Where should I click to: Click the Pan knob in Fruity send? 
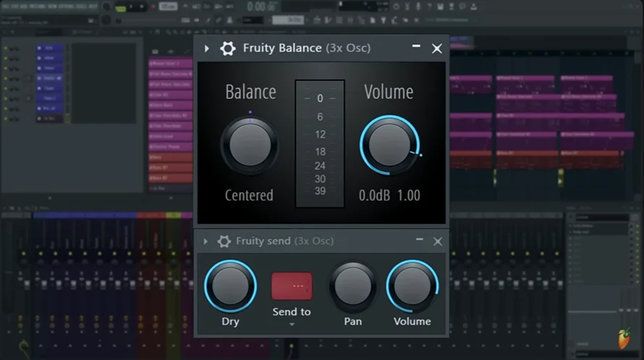click(x=353, y=286)
